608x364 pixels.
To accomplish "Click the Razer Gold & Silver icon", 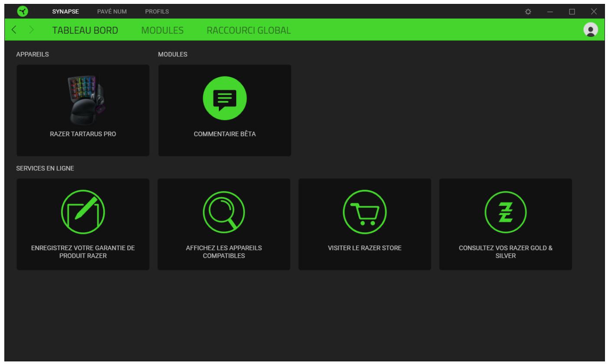I will 505,212.
